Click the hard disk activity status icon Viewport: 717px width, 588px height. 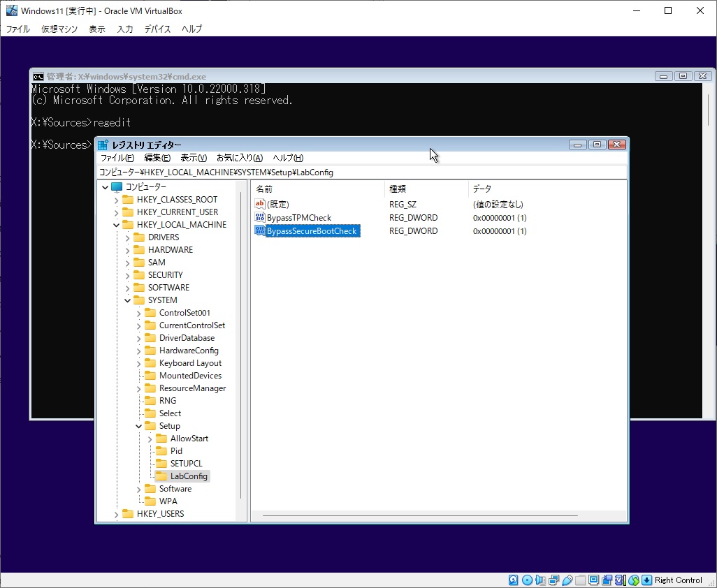[514, 580]
